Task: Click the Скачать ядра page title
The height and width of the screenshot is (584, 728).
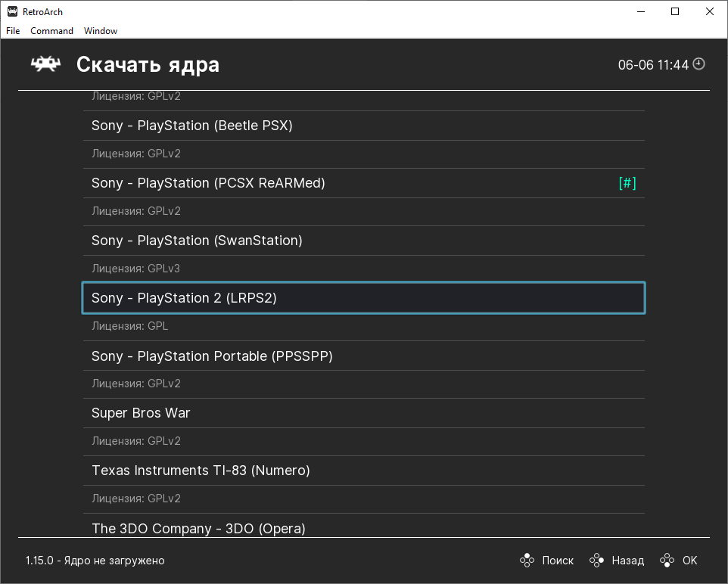Action: click(148, 65)
